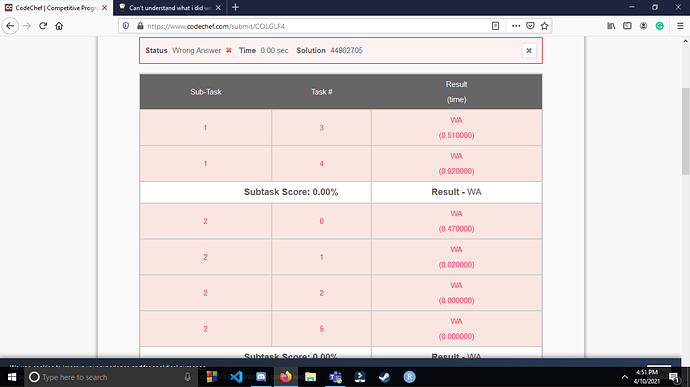Click the forward navigation arrow
The width and height of the screenshot is (690, 387).
click(27, 26)
